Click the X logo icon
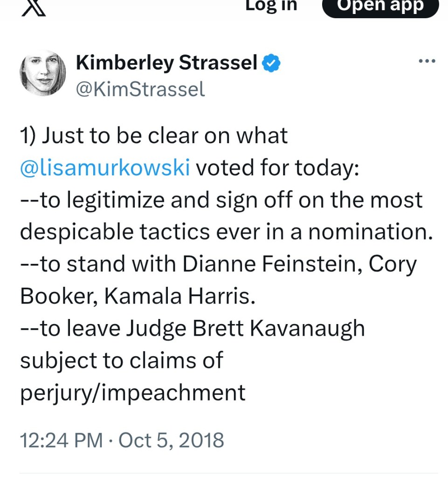This screenshot has width=448, height=477. pyautogui.click(x=34, y=7)
